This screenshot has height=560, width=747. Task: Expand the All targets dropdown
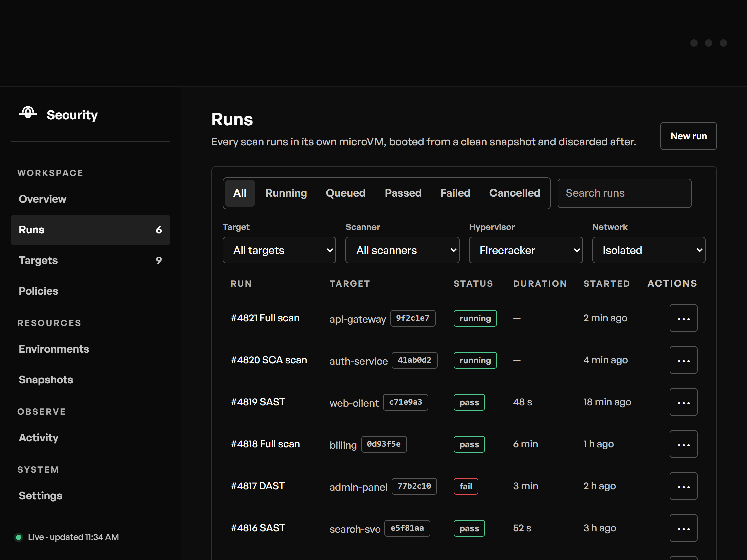pyautogui.click(x=279, y=250)
